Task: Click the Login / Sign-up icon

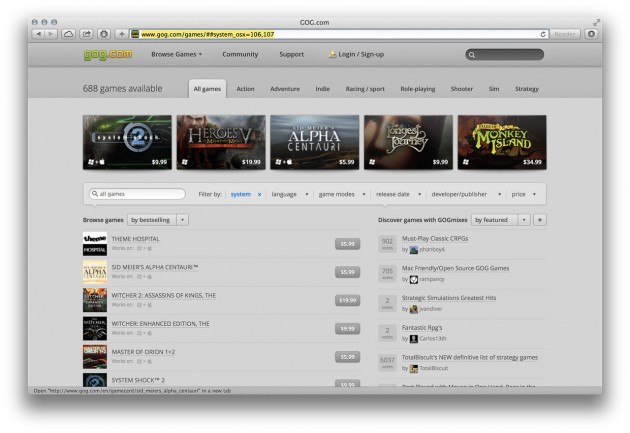Action: pyautogui.click(x=332, y=54)
